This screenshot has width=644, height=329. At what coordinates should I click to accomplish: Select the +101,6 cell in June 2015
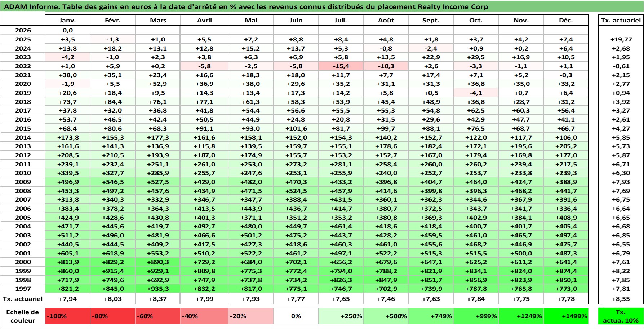pos(296,128)
